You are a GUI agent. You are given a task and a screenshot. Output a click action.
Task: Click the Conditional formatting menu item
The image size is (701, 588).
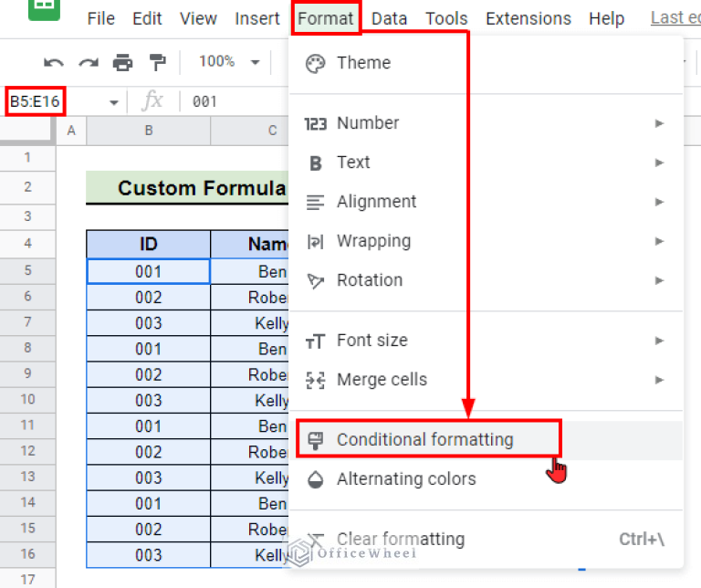pyautogui.click(x=425, y=439)
